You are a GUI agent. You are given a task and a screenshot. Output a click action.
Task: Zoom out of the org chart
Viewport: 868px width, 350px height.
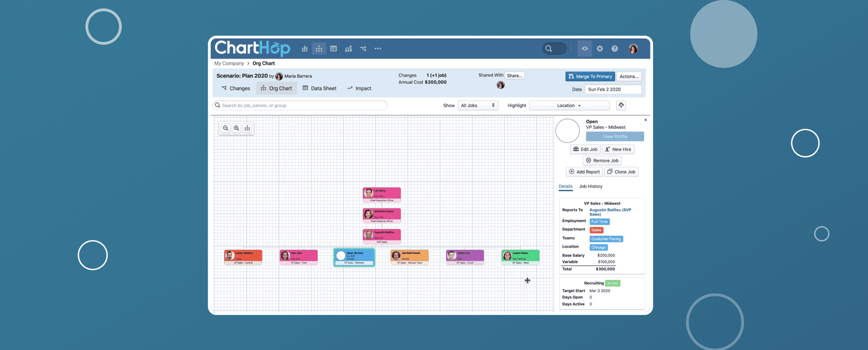(x=226, y=128)
